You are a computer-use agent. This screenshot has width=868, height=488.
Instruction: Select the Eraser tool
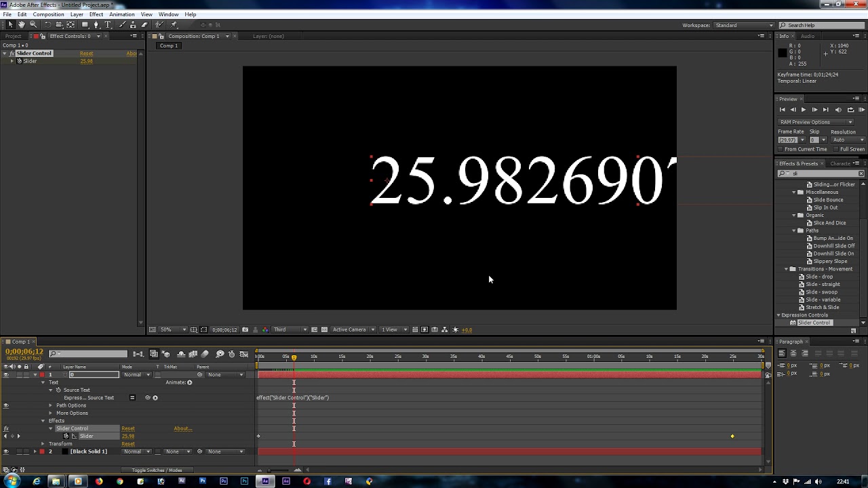[144, 24]
